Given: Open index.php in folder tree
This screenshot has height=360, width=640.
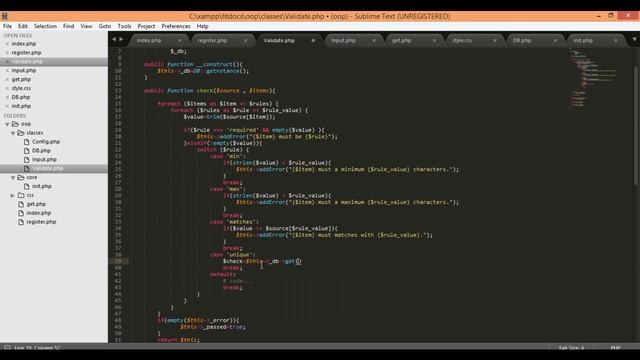Looking at the screenshot, I should pyautogui.click(x=39, y=213).
